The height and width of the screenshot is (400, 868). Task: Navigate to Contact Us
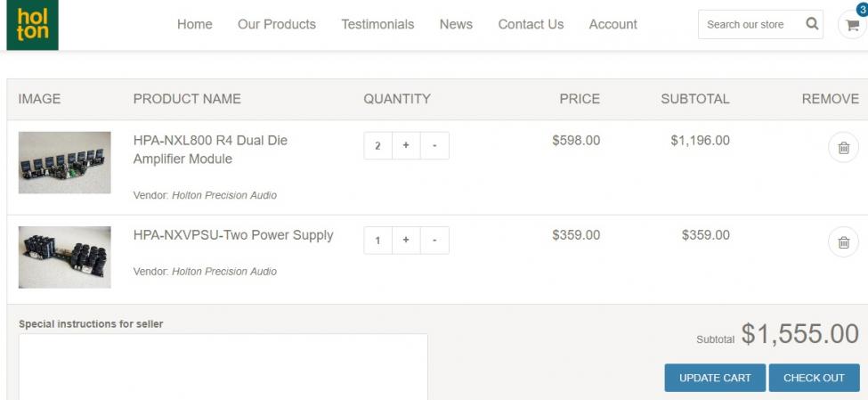coord(531,25)
